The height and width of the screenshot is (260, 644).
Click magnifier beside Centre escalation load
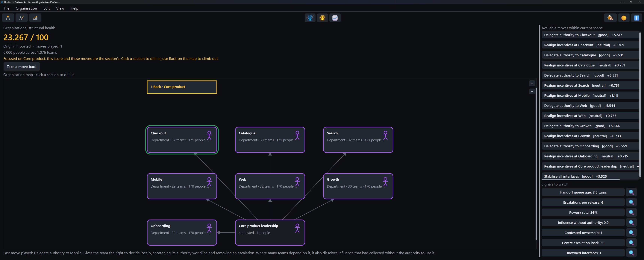[x=631, y=243]
